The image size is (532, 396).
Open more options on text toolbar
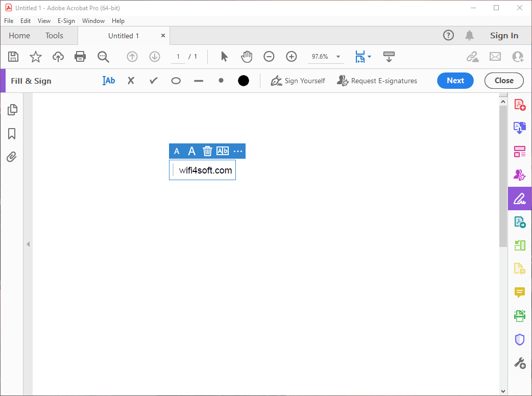tap(238, 151)
